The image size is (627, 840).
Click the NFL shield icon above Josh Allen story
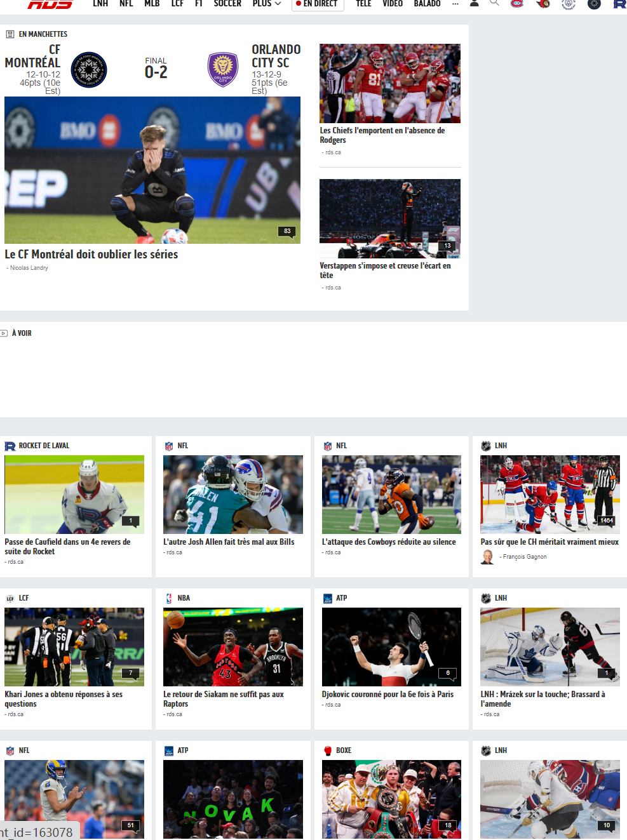(x=169, y=446)
